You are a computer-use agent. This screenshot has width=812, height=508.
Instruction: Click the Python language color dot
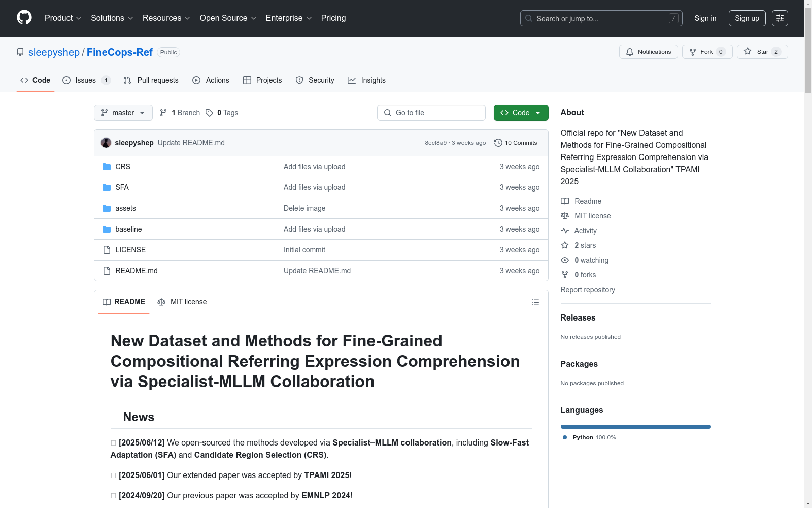(565, 437)
